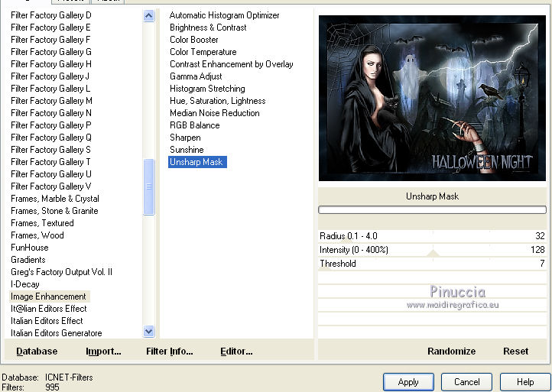Image resolution: width=552 pixels, height=392 pixels.
Task: Select Filter Factory Gallery D
Action: (51, 15)
